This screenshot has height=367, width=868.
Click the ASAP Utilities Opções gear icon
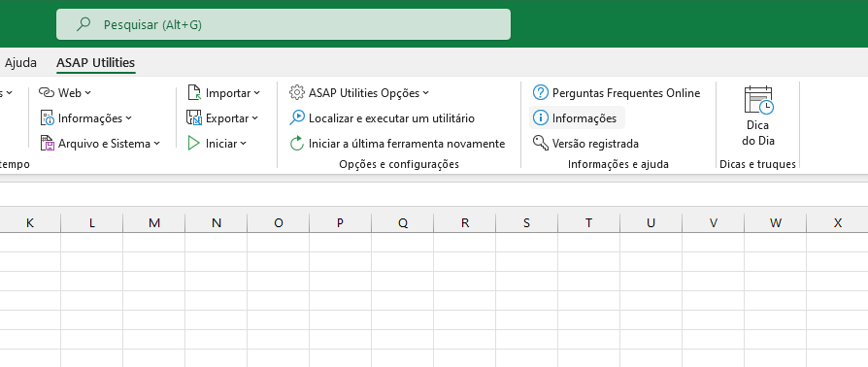(297, 92)
